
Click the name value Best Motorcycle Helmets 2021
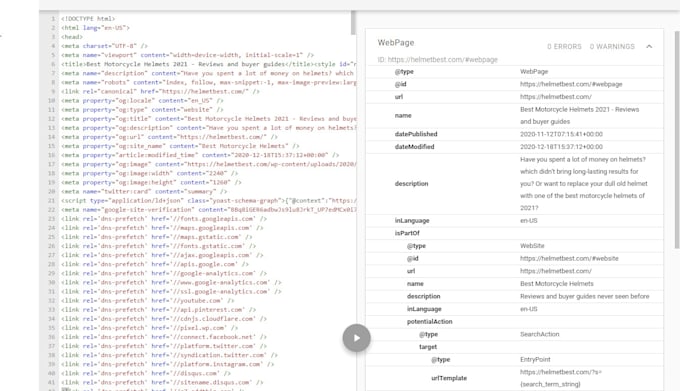pyautogui.click(x=579, y=115)
